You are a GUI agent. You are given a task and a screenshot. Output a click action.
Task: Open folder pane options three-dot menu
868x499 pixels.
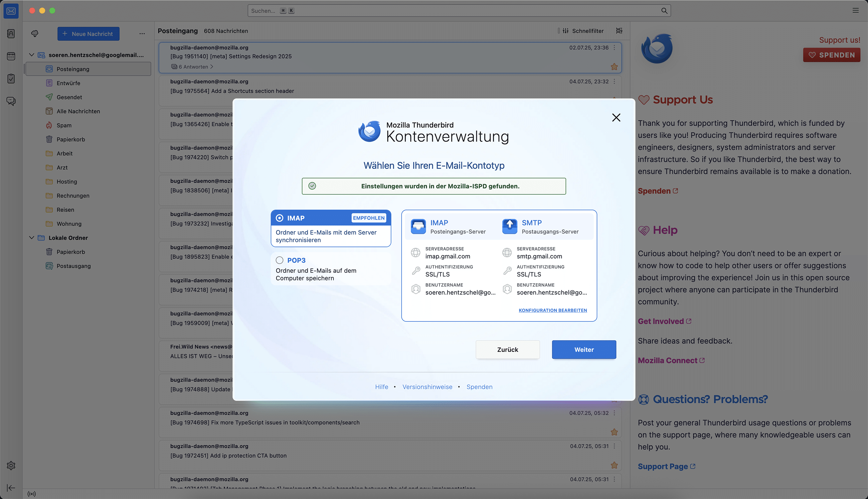coord(142,34)
